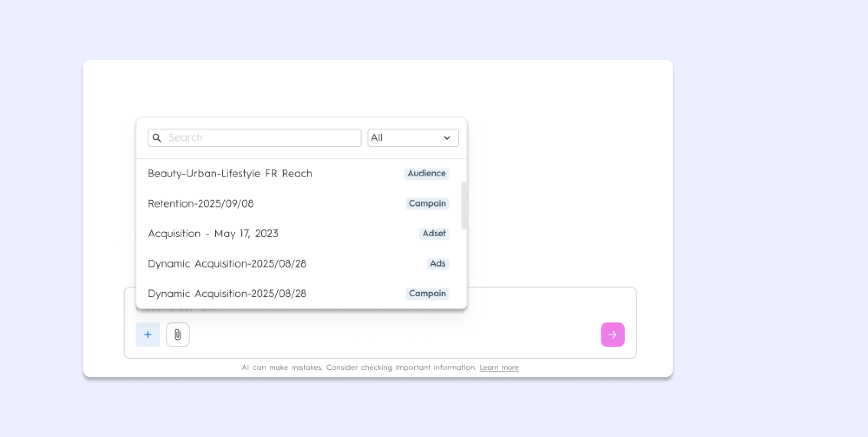Click the Campain badge on Retention row
The width and height of the screenshot is (868, 437).
pos(427,203)
